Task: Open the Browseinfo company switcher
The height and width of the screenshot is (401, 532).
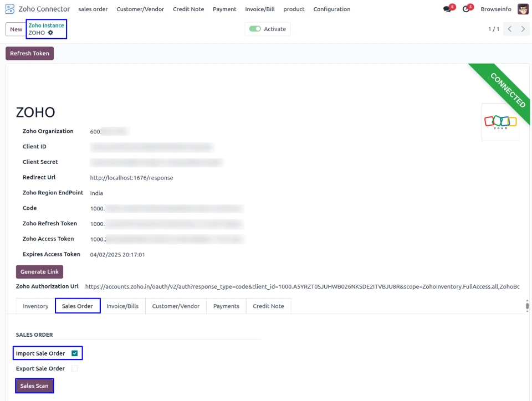Action: pyautogui.click(x=495, y=9)
